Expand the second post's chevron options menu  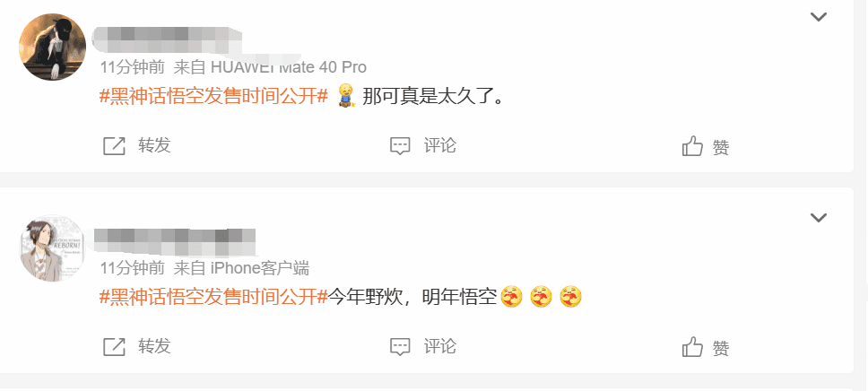click(x=818, y=218)
